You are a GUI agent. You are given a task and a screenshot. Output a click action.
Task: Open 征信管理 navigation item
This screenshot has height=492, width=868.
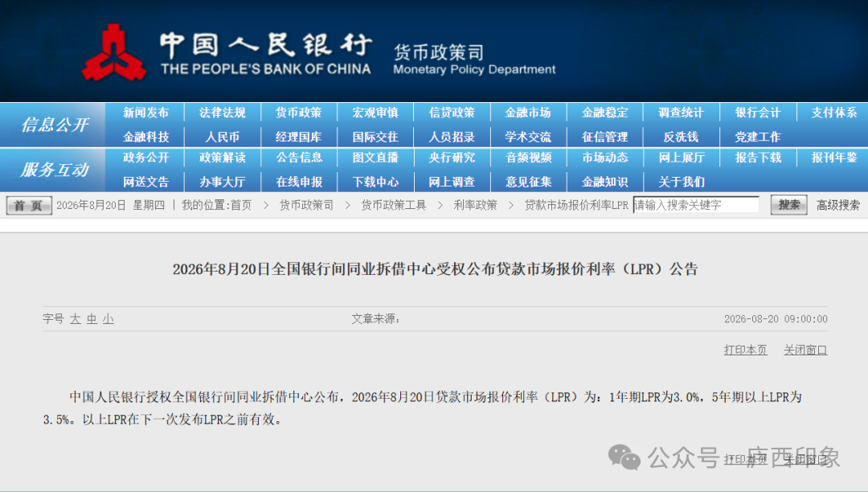point(605,137)
